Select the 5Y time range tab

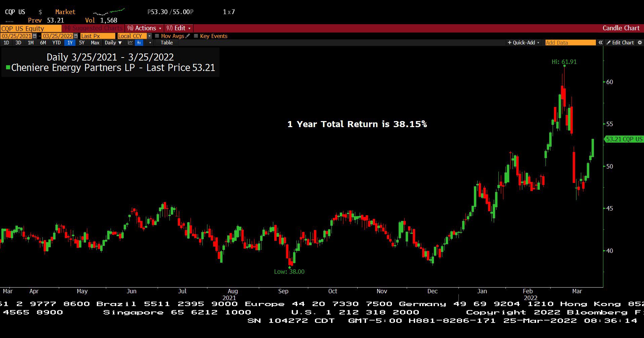click(x=82, y=43)
